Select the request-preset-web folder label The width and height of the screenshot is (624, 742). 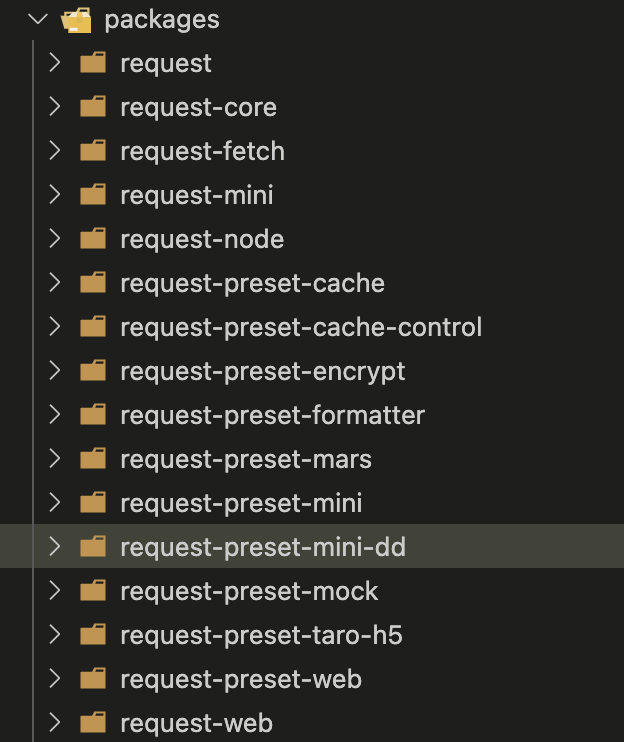tap(240, 679)
